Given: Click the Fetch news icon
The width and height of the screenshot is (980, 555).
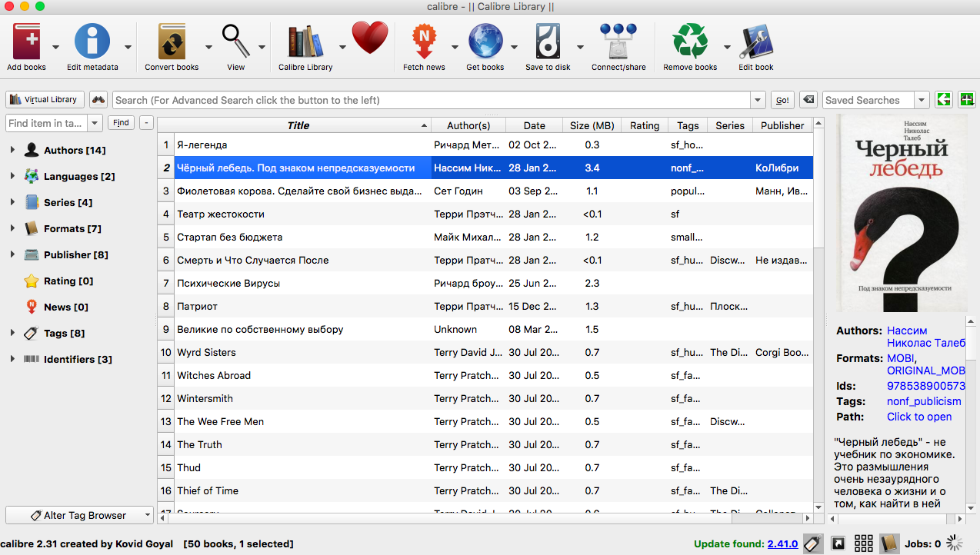Looking at the screenshot, I should 424,41.
